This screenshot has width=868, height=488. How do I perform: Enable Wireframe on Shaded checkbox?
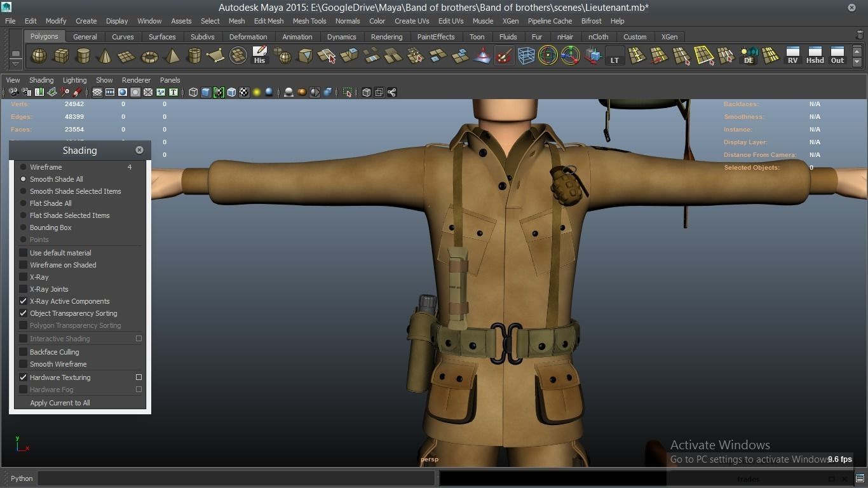pyautogui.click(x=24, y=265)
